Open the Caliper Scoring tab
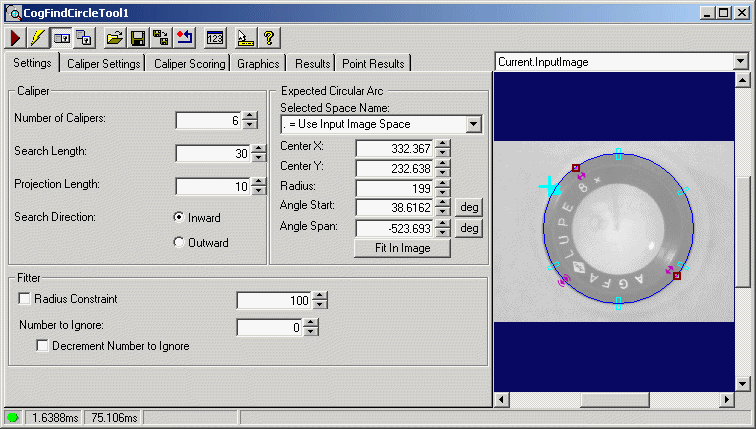The image size is (756, 429). point(189,64)
